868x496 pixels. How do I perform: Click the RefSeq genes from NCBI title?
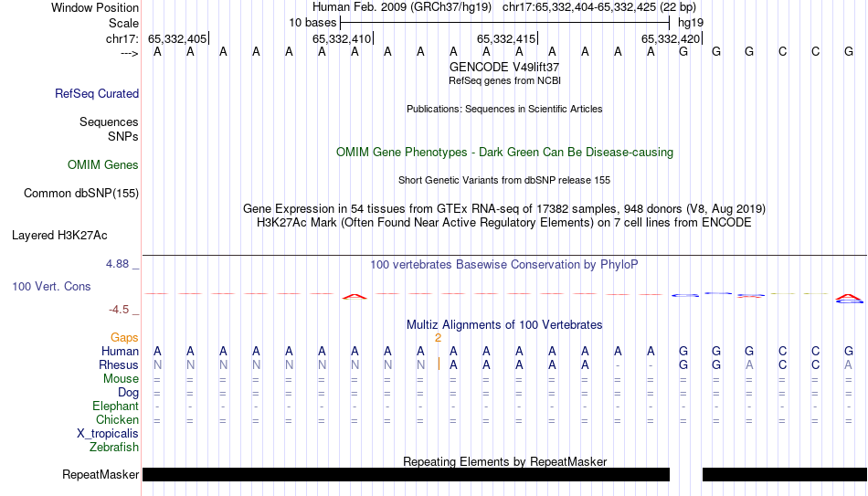click(x=504, y=80)
